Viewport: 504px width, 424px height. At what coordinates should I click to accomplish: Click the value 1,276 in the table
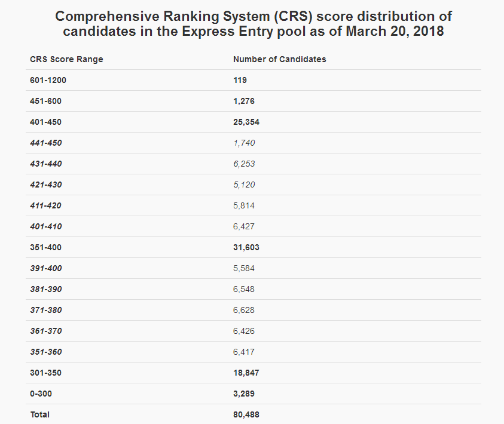[x=243, y=101]
